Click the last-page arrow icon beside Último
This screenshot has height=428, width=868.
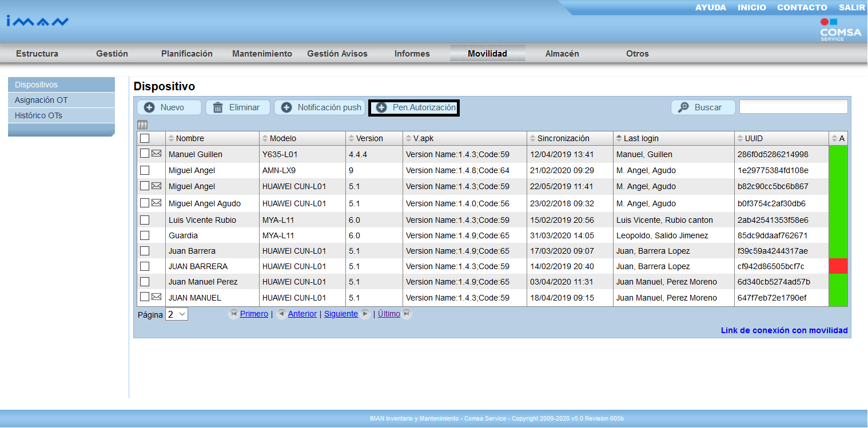tap(406, 314)
